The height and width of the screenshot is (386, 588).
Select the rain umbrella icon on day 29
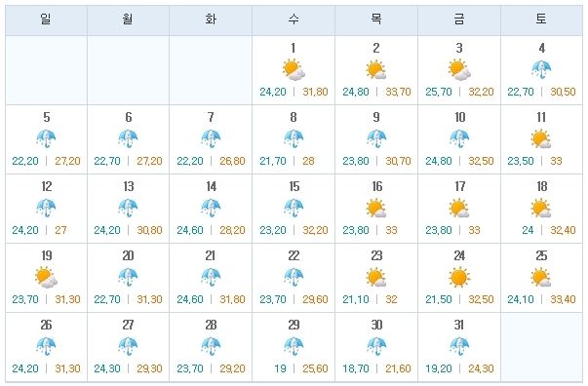tap(294, 347)
